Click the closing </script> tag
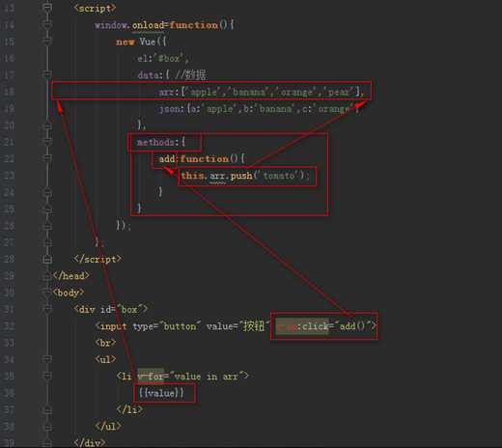This screenshot has width=502, height=448. click(x=98, y=259)
